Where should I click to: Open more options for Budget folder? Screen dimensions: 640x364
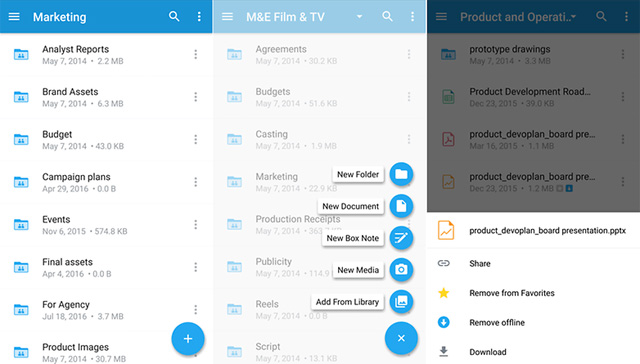(x=196, y=140)
